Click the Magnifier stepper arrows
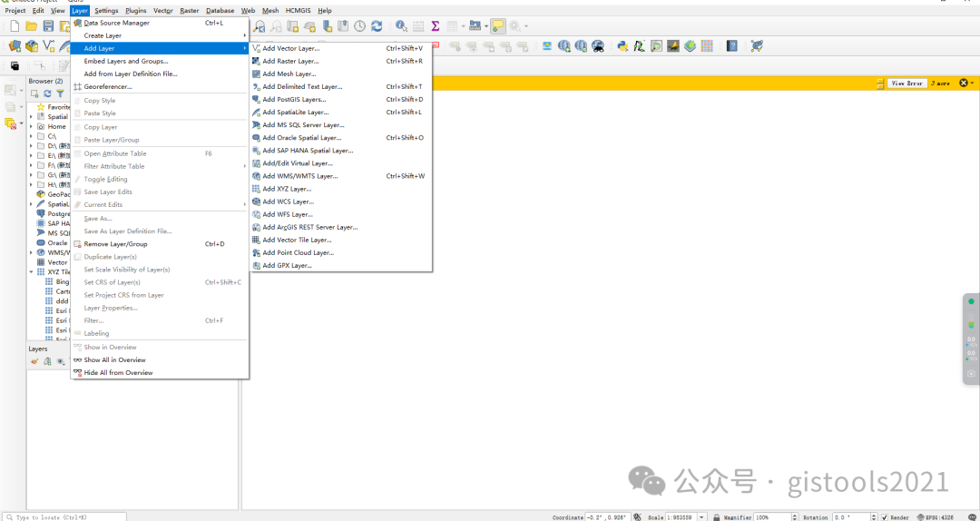 pos(795,517)
